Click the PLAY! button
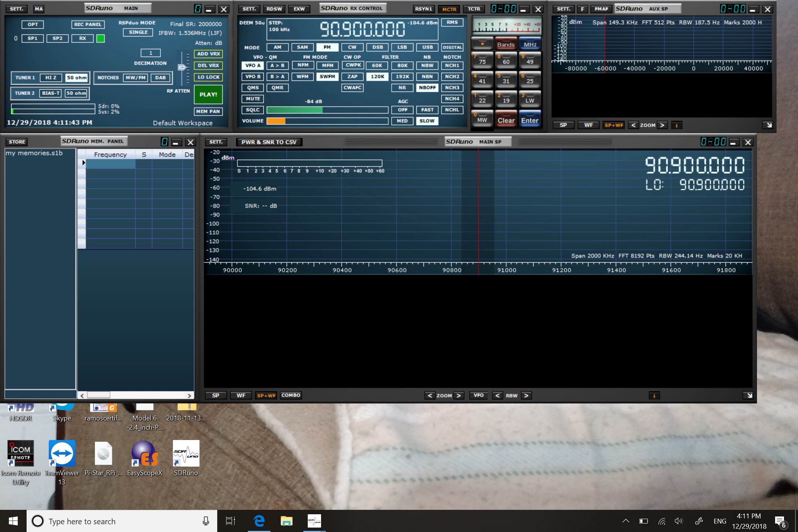Screen dimensions: 798x532 click(208, 95)
